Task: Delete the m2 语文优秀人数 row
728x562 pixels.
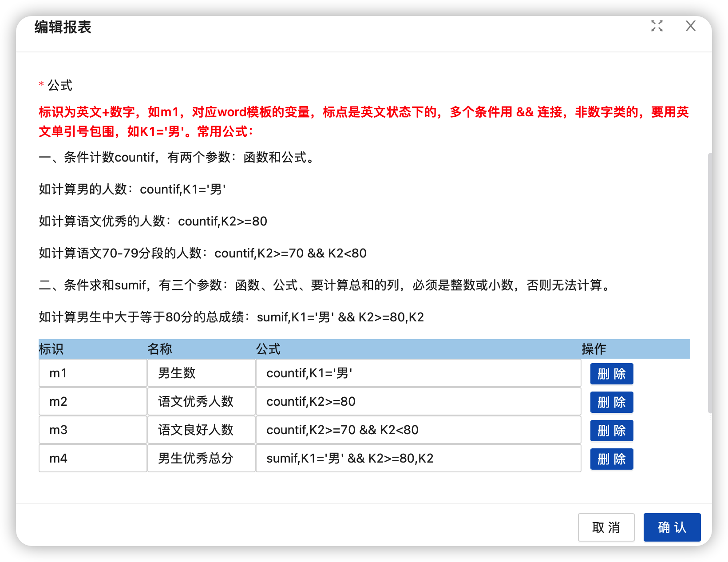Action: (x=611, y=402)
